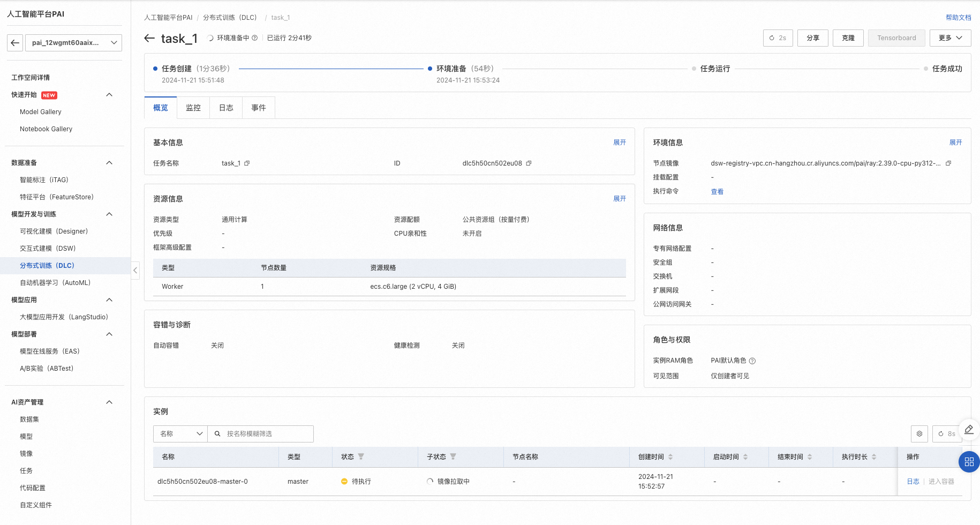This screenshot has height=525, width=980.
Task: Click the workspace back arrow button in sidebar
Action: point(16,43)
